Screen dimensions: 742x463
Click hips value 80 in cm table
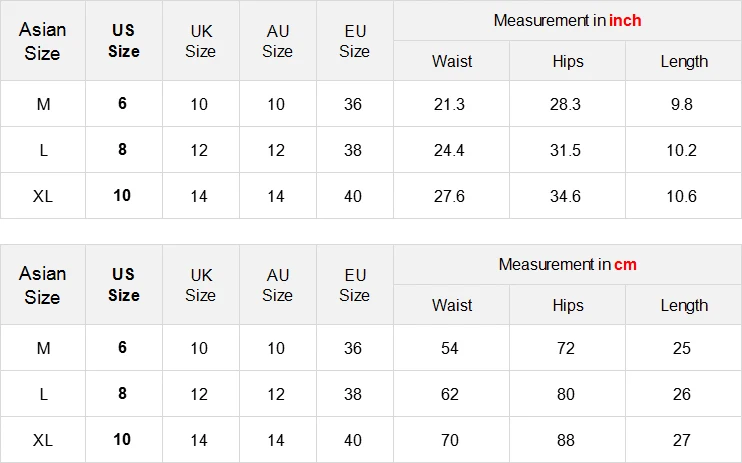pyautogui.click(x=566, y=394)
